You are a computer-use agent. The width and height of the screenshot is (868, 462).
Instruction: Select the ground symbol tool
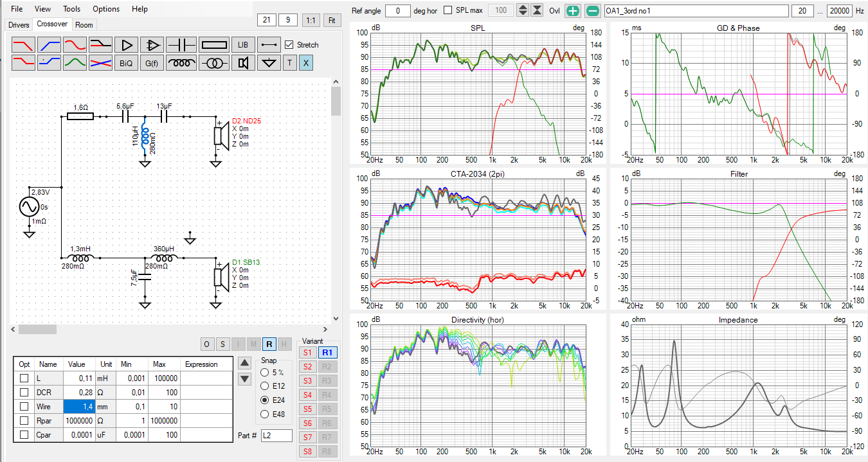pyautogui.click(x=269, y=63)
